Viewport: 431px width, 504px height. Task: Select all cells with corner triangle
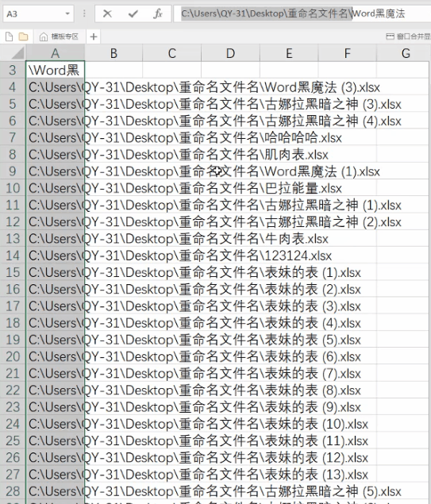click(17, 53)
